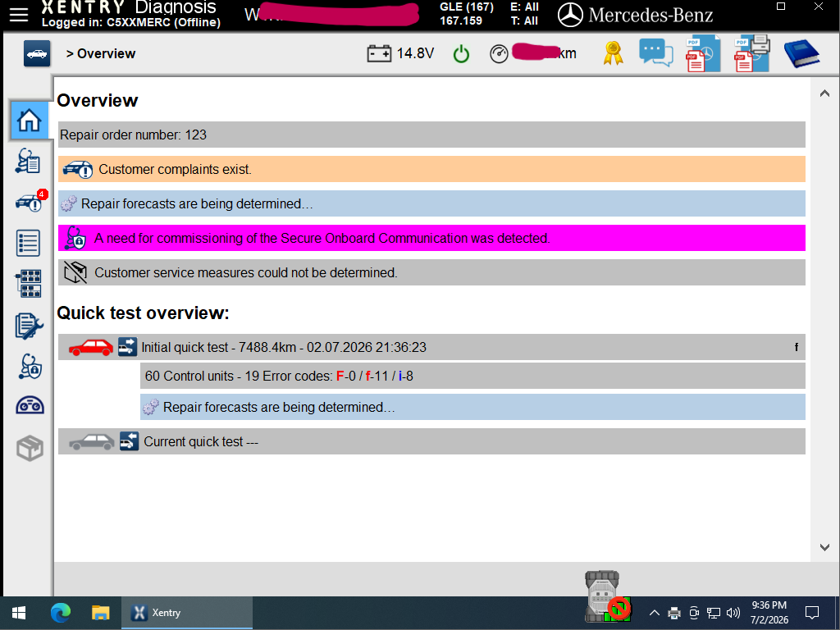Viewport: 840px width, 630px height.
Task: Open the gold award ribbon icon
Action: click(613, 53)
